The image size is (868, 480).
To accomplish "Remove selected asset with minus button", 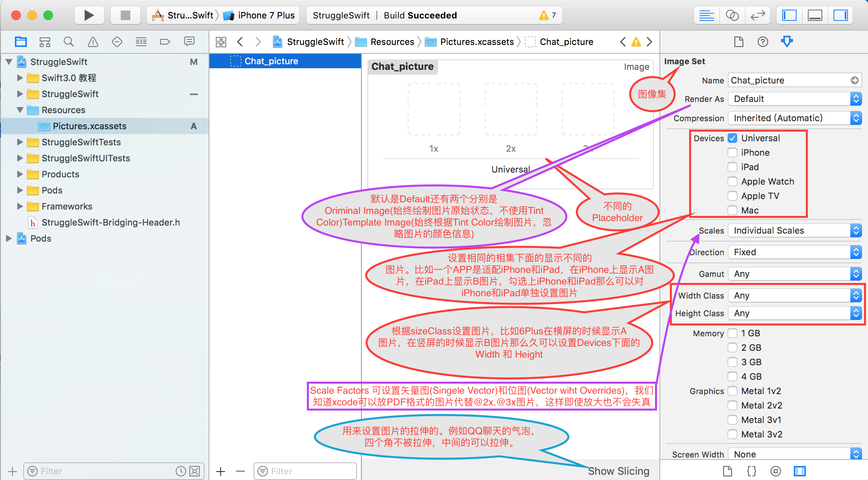I will click(240, 471).
